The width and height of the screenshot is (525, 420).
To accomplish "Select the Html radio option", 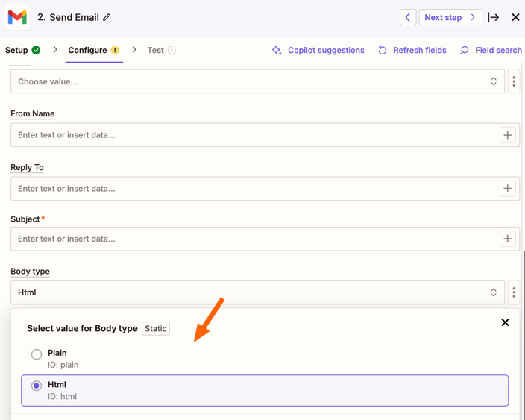I will [37, 386].
